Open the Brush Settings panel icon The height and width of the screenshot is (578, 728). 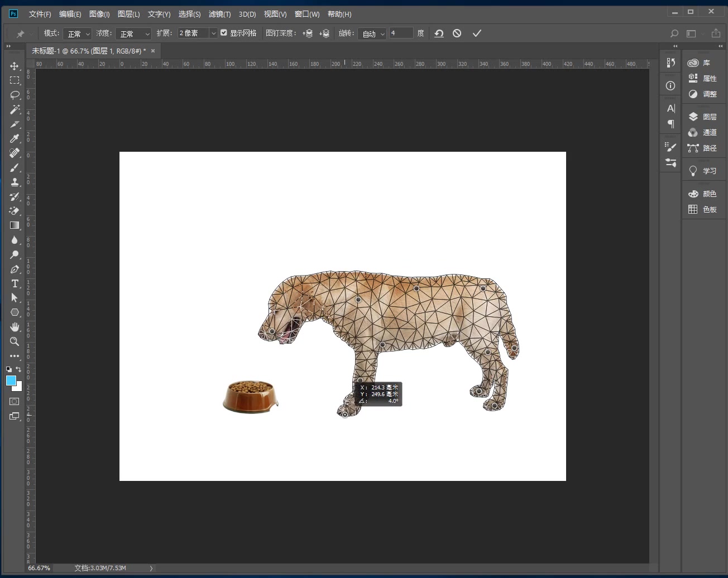pos(670,147)
